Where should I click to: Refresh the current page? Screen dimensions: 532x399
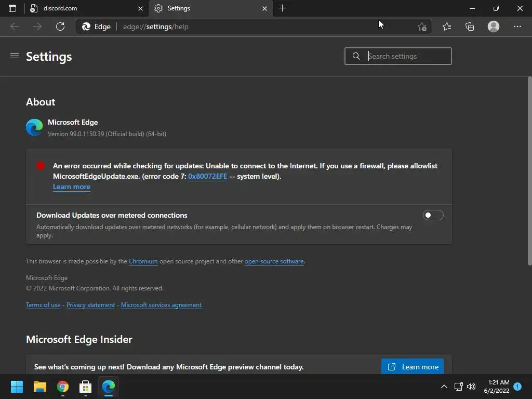tap(60, 26)
